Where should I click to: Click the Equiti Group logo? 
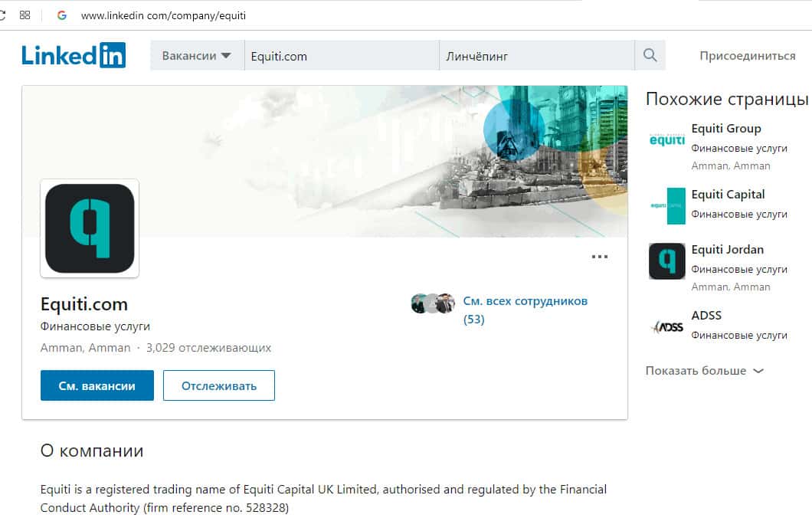(x=667, y=140)
